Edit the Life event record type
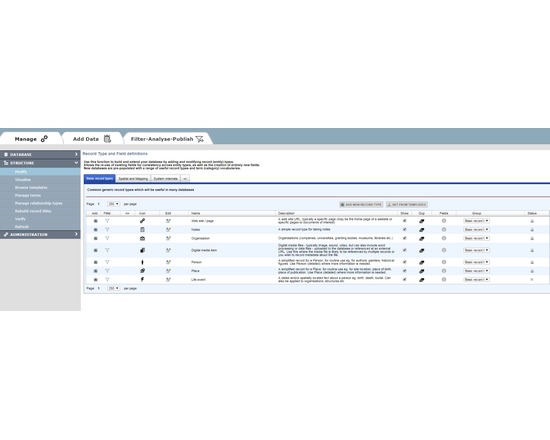Viewport: 550px width, 440px height. click(x=168, y=280)
